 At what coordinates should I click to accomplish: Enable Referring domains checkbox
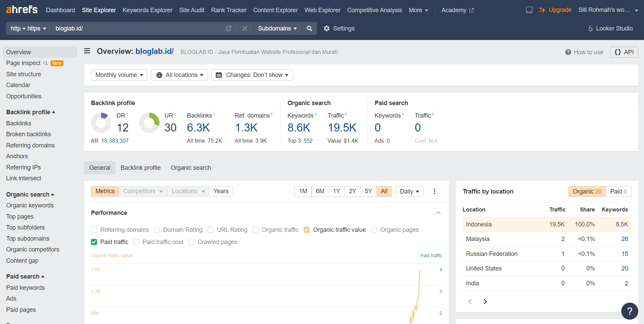(x=94, y=230)
